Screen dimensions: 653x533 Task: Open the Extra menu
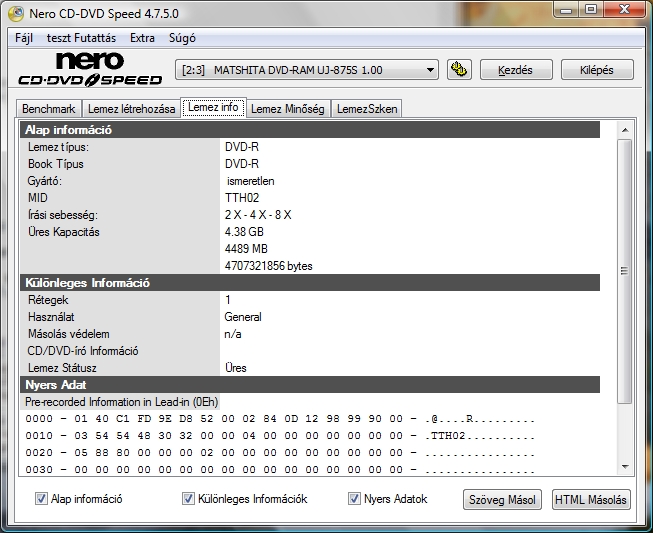[x=142, y=38]
